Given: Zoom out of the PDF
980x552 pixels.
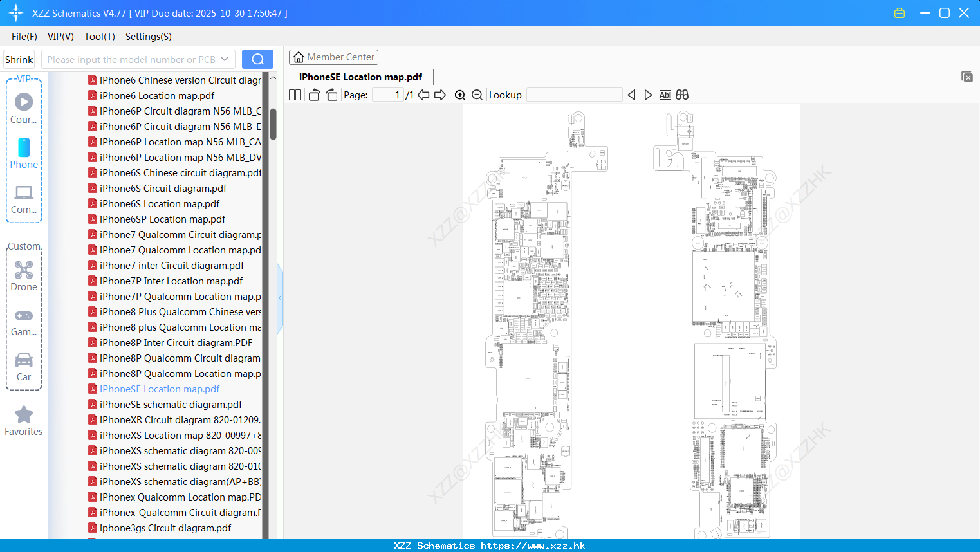Looking at the screenshot, I should coord(477,95).
